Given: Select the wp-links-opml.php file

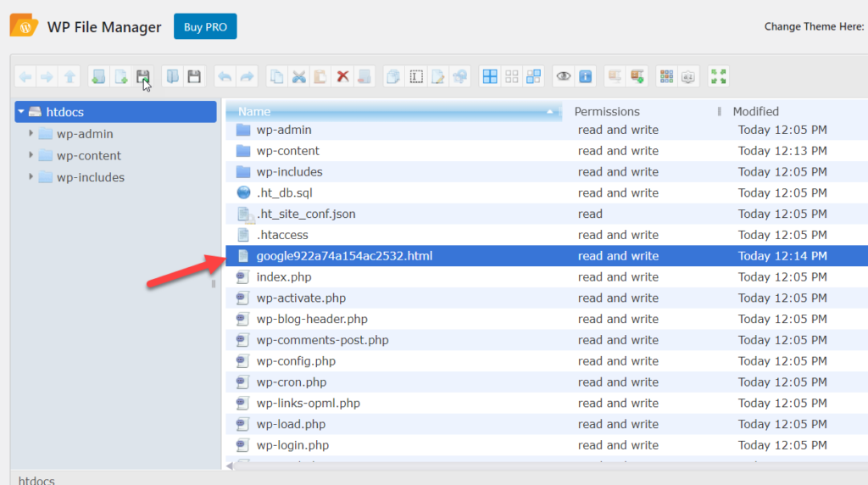Looking at the screenshot, I should click(x=547, y=403).
